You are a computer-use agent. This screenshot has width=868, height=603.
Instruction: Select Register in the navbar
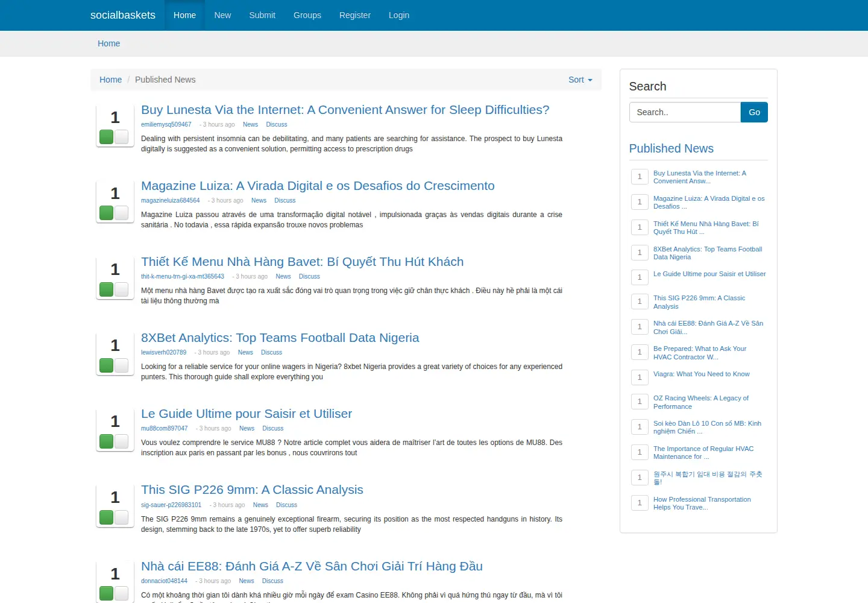click(x=355, y=15)
